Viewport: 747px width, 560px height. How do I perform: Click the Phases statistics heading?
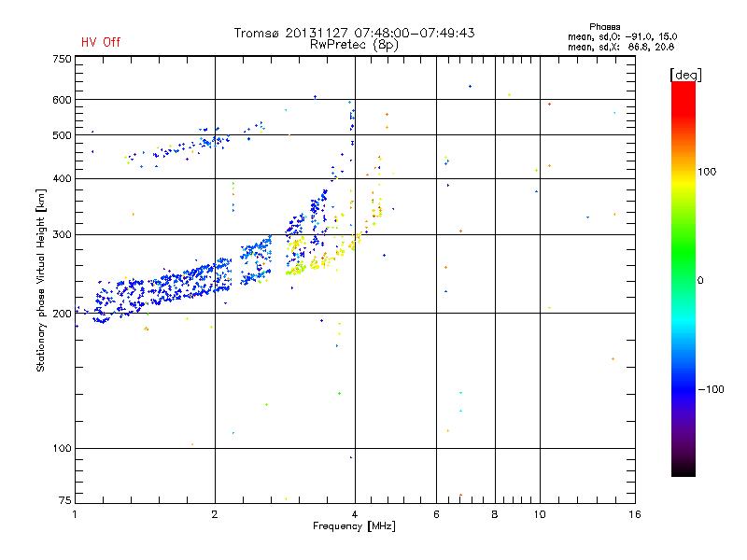(x=604, y=27)
